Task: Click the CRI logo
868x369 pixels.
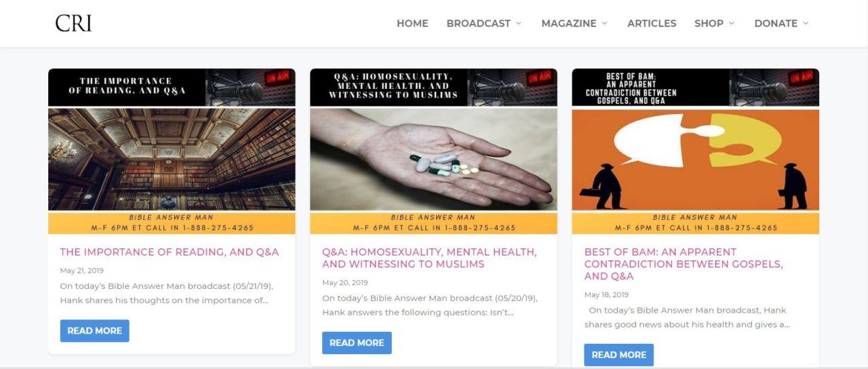Action: pos(73,23)
